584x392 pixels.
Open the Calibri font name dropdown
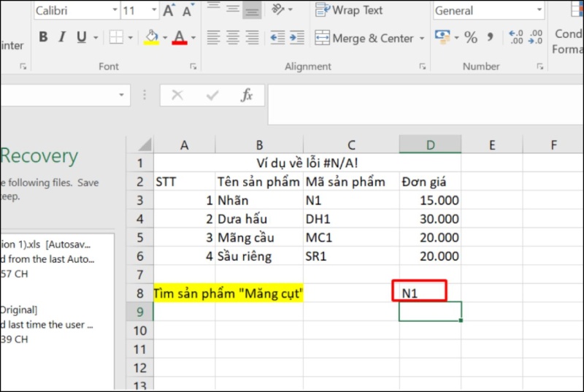(x=115, y=10)
